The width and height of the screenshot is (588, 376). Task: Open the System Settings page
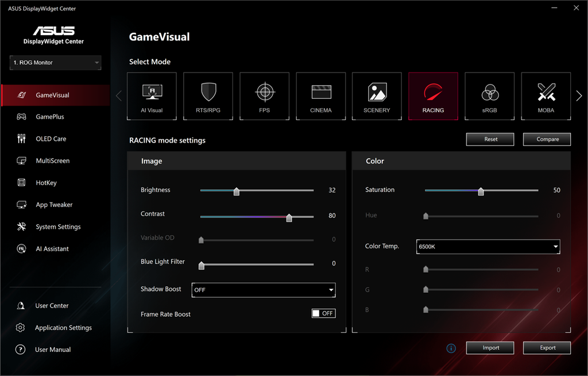[x=58, y=227]
